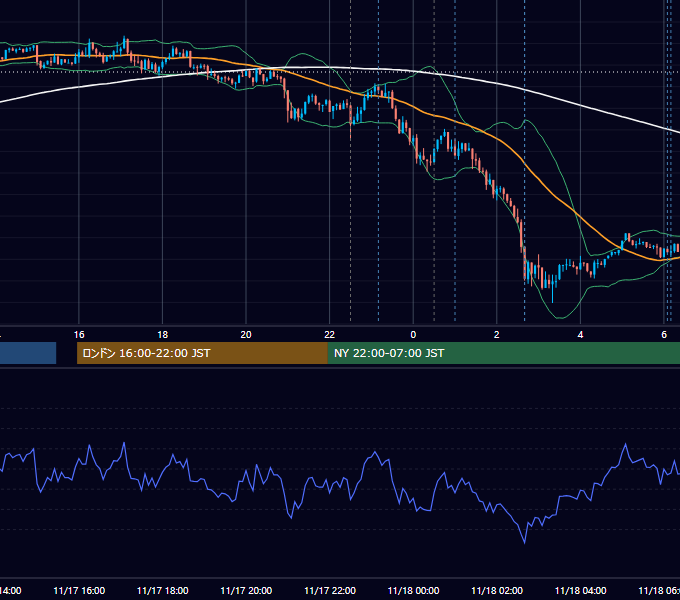680x600 pixels.
Task: Click hour label 20 on price chart axis
Action: tap(246, 335)
